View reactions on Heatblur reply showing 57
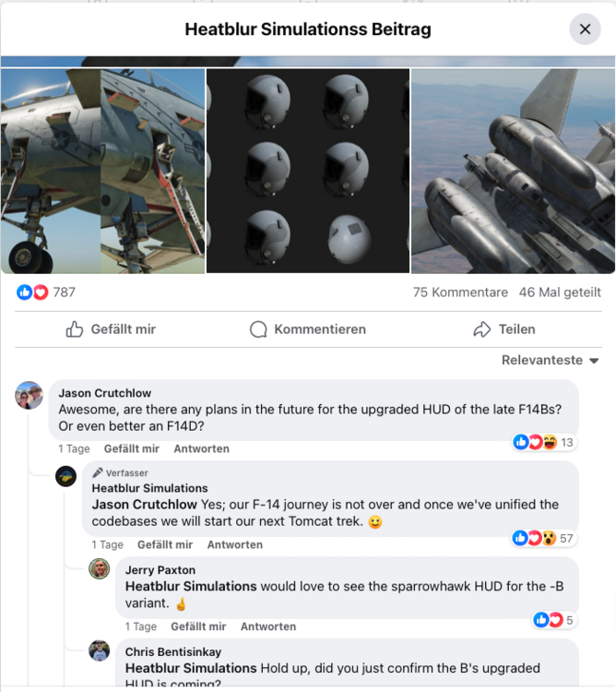616x692 pixels. (542, 538)
